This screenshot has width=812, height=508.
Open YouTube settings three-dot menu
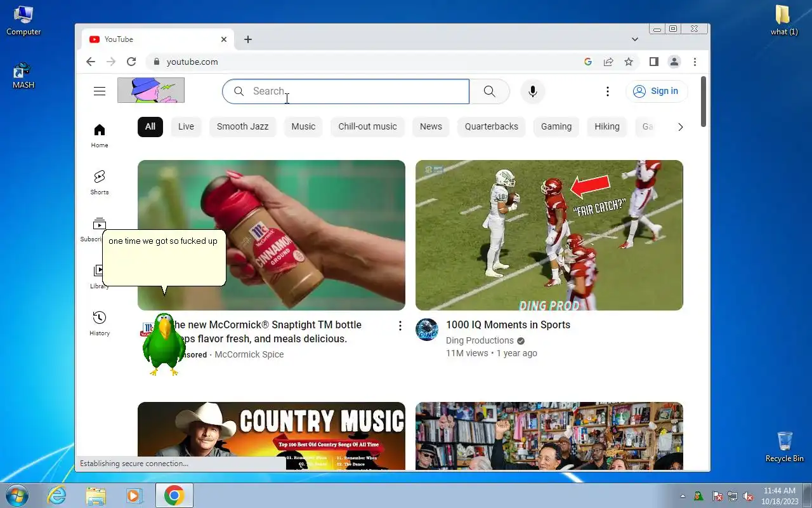tap(608, 91)
